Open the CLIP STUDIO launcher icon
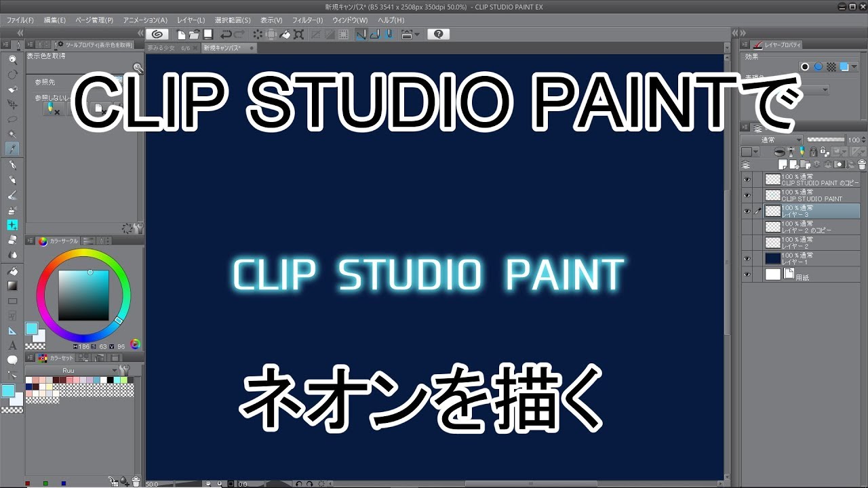The width and height of the screenshot is (868, 488). [x=157, y=34]
